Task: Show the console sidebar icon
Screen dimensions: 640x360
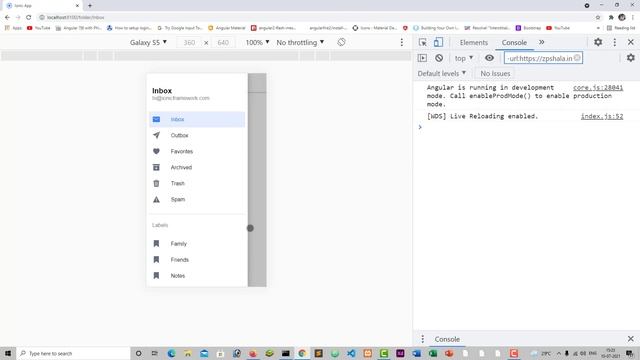Action: tap(422, 58)
